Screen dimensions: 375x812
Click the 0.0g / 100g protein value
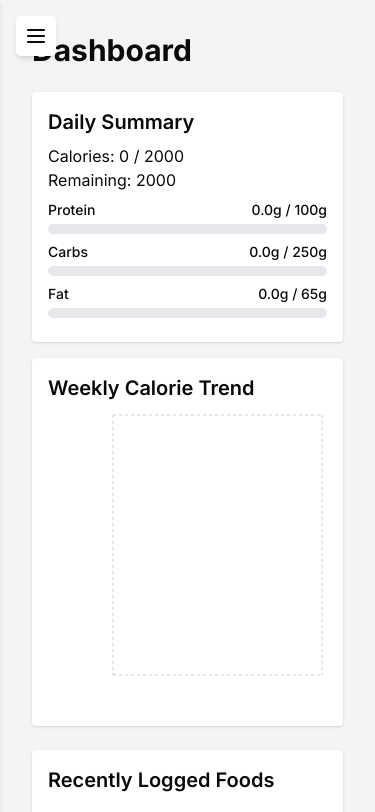pyautogui.click(x=289, y=210)
